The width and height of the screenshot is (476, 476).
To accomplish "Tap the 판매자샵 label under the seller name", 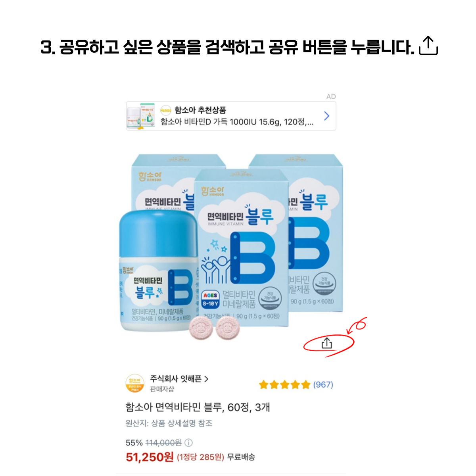I will coord(162,389).
